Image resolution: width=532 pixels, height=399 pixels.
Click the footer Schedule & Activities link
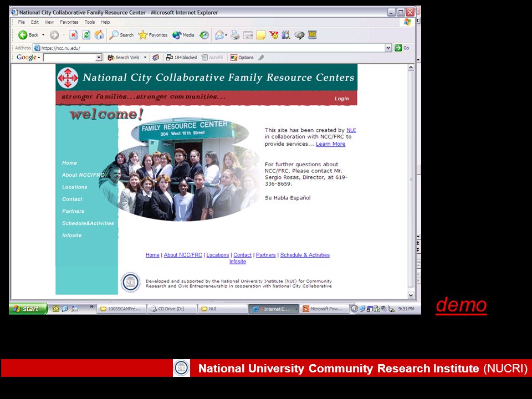(x=305, y=255)
